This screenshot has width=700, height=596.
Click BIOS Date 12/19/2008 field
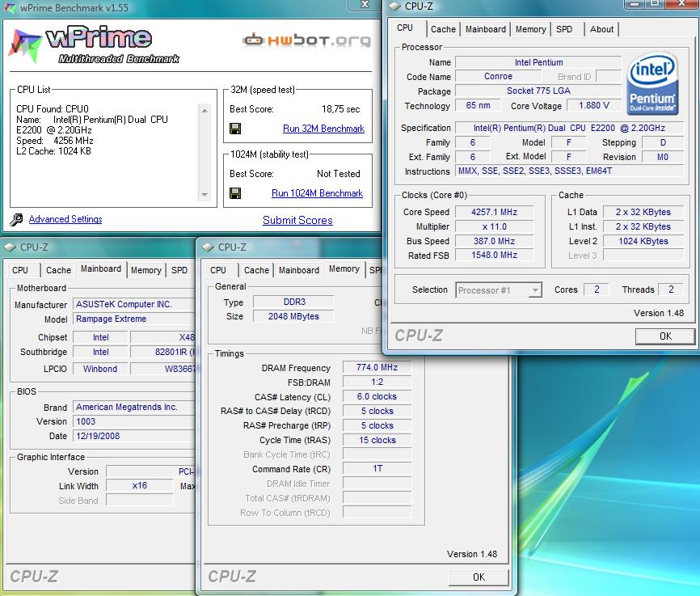[x=134, y=436]
